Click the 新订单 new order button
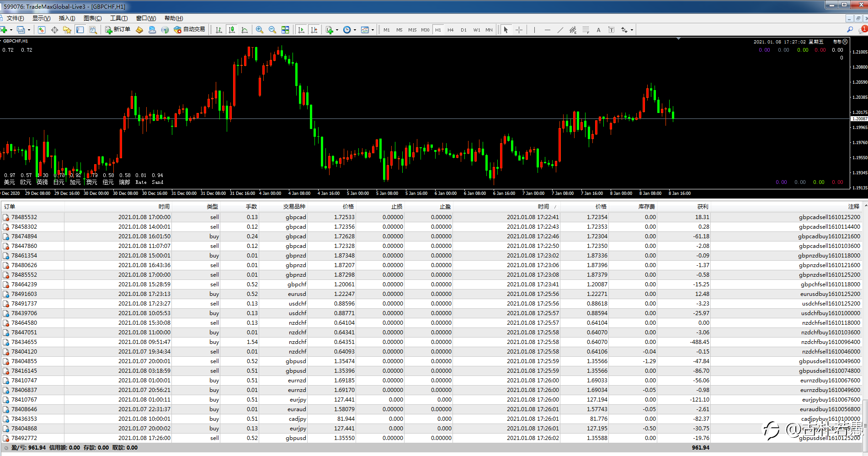This screenshot has height=456, width=868. click(118, 30)
